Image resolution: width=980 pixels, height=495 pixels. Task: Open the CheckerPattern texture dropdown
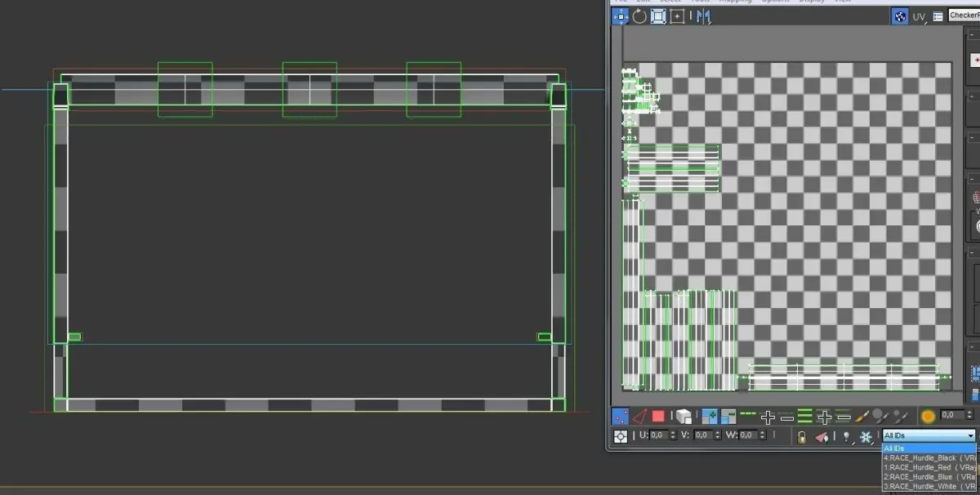[x=964, y=16]
